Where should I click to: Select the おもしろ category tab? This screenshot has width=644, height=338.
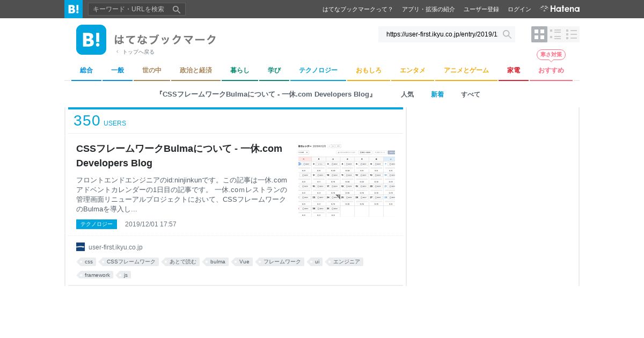coord(369,71)
